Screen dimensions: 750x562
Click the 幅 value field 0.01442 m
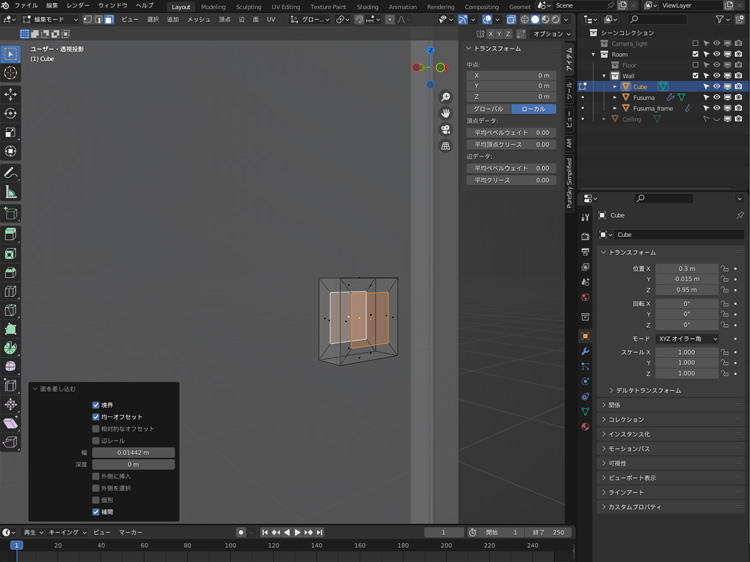[133, 453]
